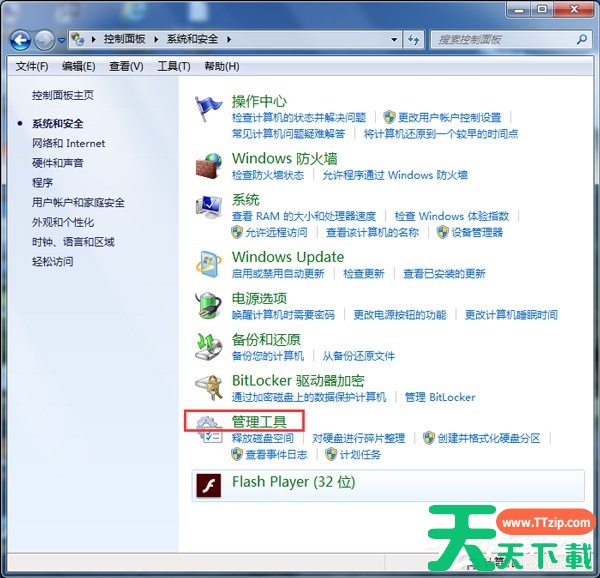
Task: Open 外观和个性化 category
Action: click(63, 223)
